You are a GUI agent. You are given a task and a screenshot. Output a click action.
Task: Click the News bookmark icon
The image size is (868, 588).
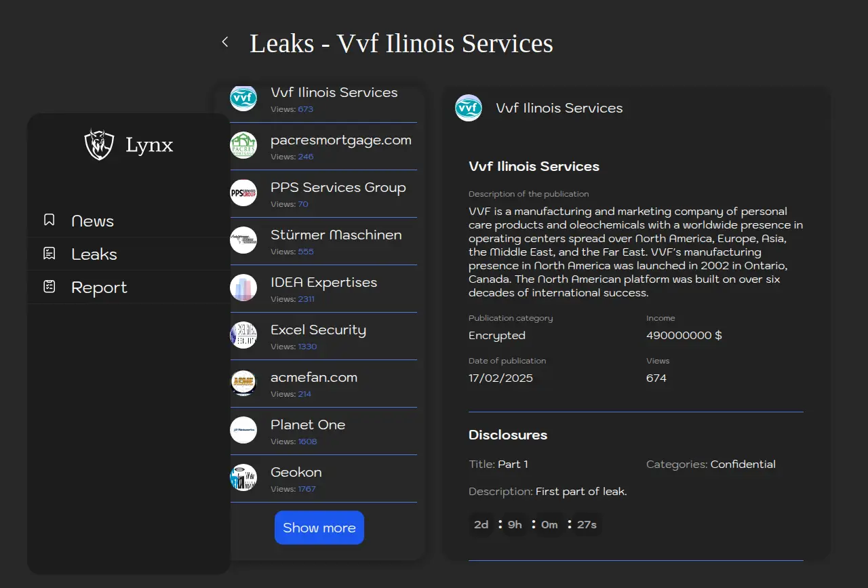click(49, 220)
